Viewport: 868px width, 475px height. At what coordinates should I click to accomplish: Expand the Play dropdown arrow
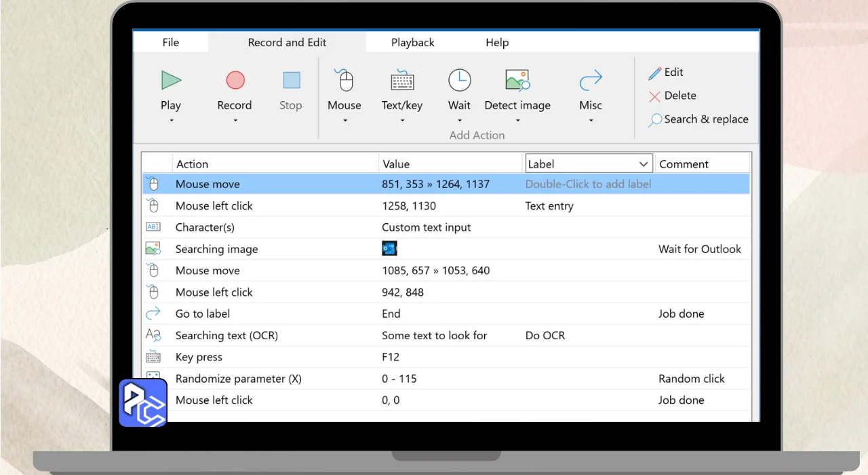[x=171, y=121]
